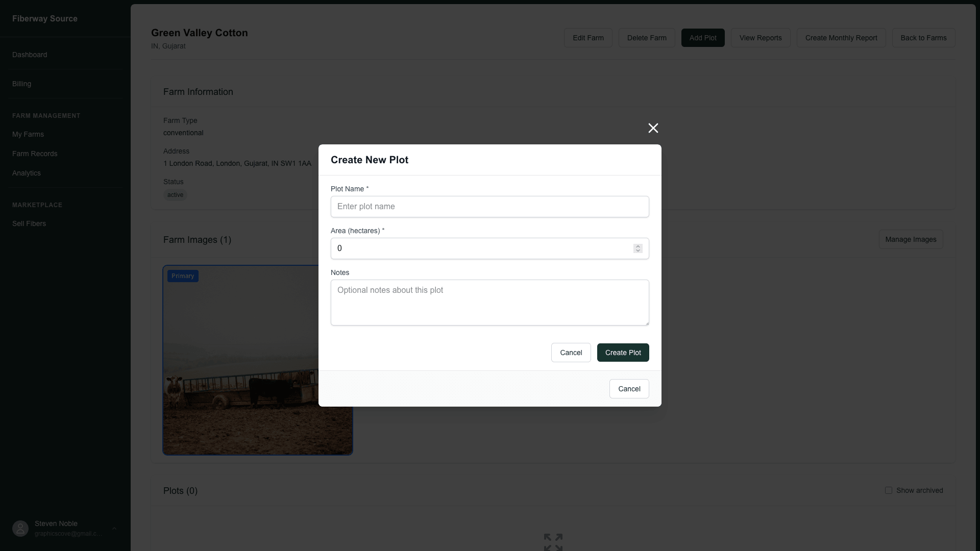Click the Plots (0) heading

click(180, 491)
